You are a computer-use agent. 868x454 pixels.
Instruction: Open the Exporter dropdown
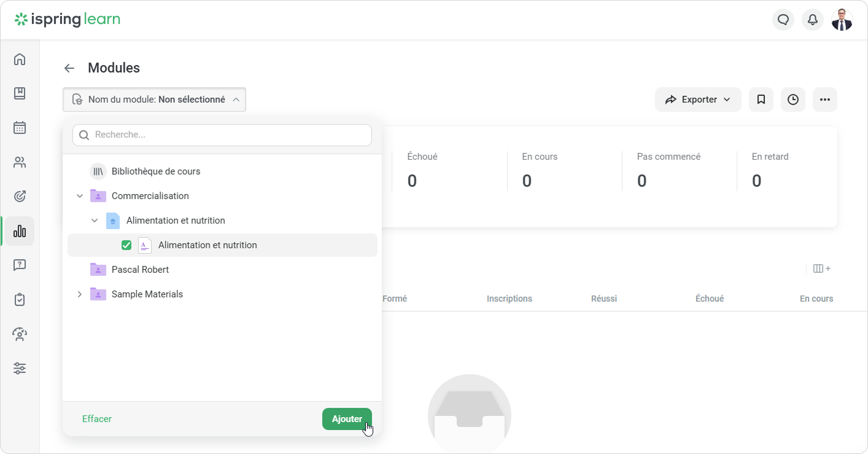(698, 100)
